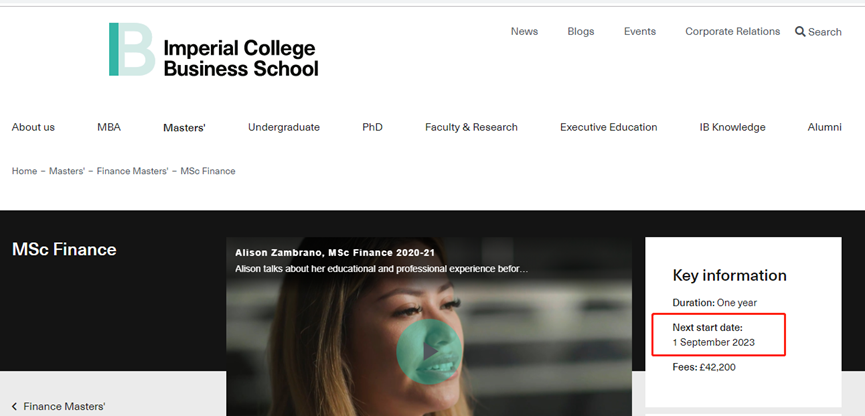Open the Search magnifier icon

[800, 31]
